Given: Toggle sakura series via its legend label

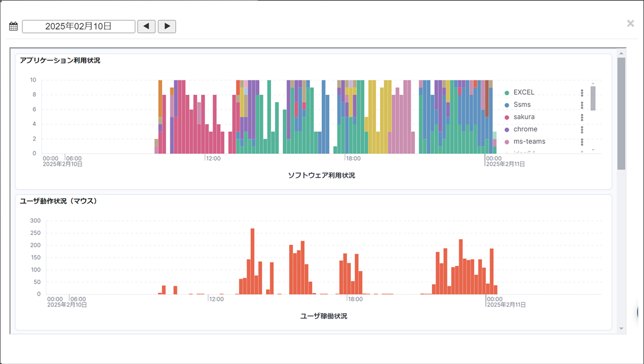Looking at the screenshot, I should click(523, 117).
